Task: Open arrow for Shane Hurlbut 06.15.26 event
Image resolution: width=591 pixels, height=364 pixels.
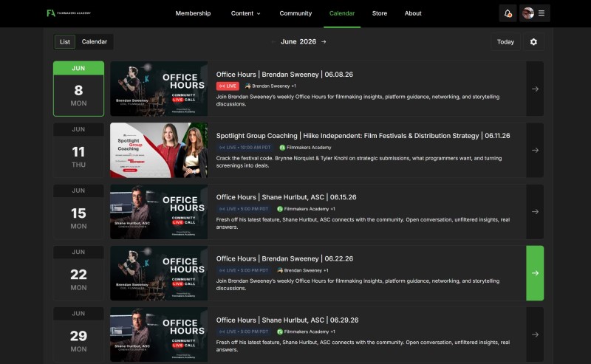Action: 535,212
